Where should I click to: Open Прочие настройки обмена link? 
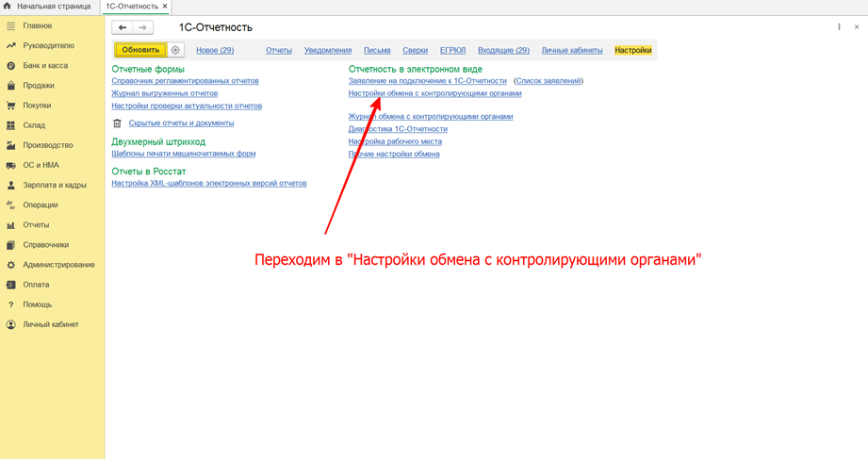394,155
